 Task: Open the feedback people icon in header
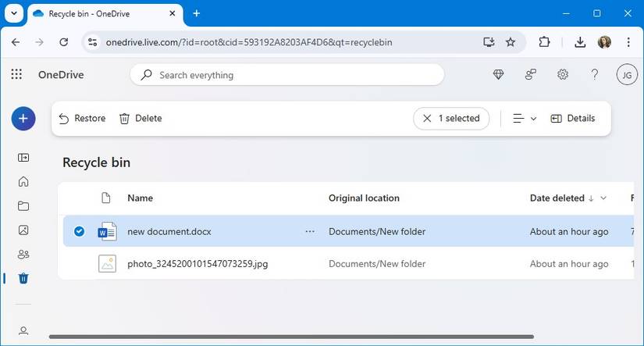coord(530,74)
